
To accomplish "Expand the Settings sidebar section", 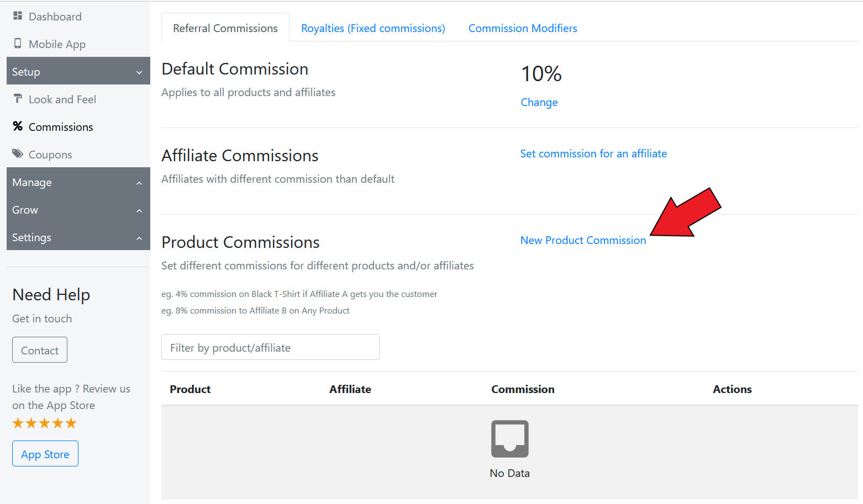I will [x=78, y=237].
